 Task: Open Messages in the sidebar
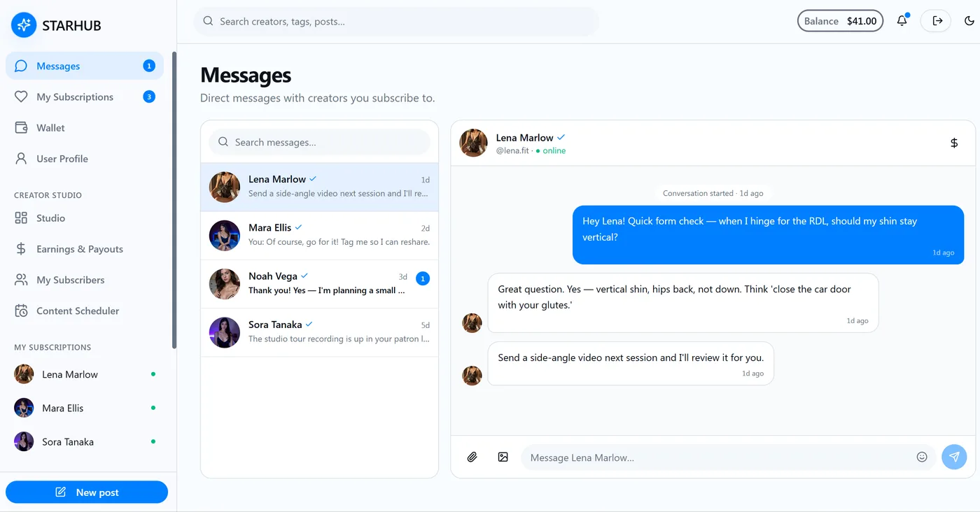pos(85,66)
